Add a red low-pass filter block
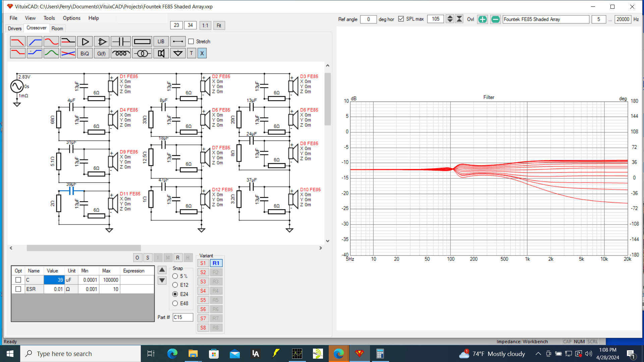The height and width of the screenshot is (362, 644). (17, 42)
